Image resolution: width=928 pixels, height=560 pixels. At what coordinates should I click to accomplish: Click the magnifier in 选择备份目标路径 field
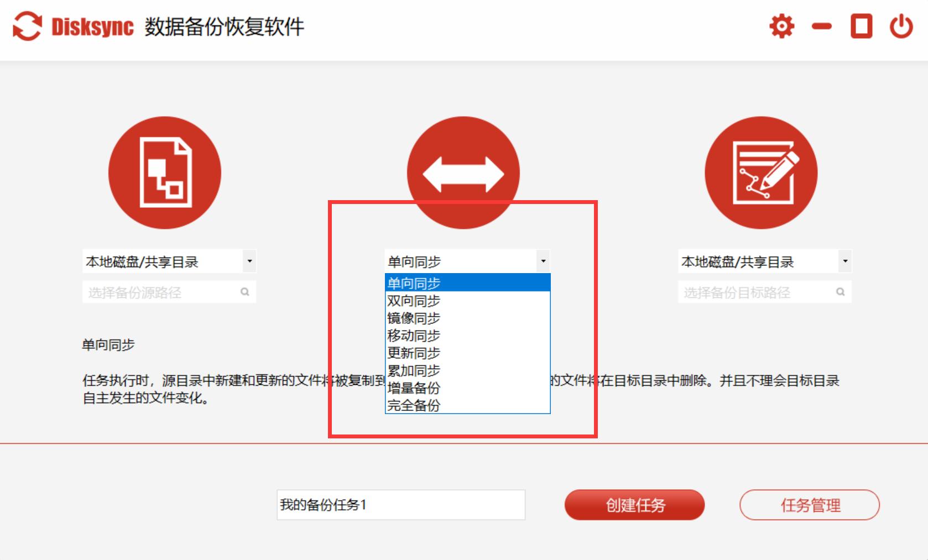coord(841,291)
